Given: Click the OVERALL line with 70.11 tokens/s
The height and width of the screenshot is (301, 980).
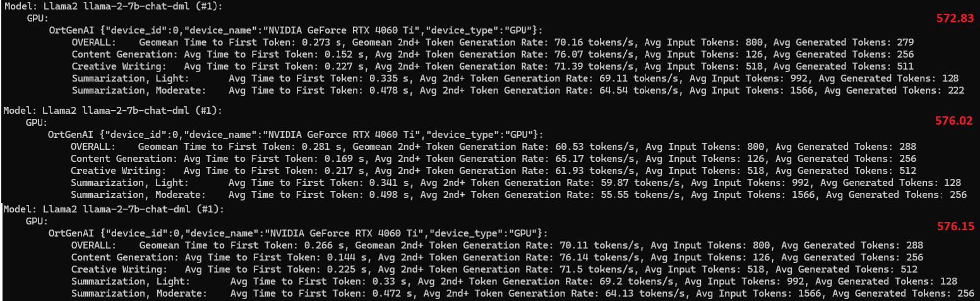Looking at the screenshot, I should tap(497, 245).
